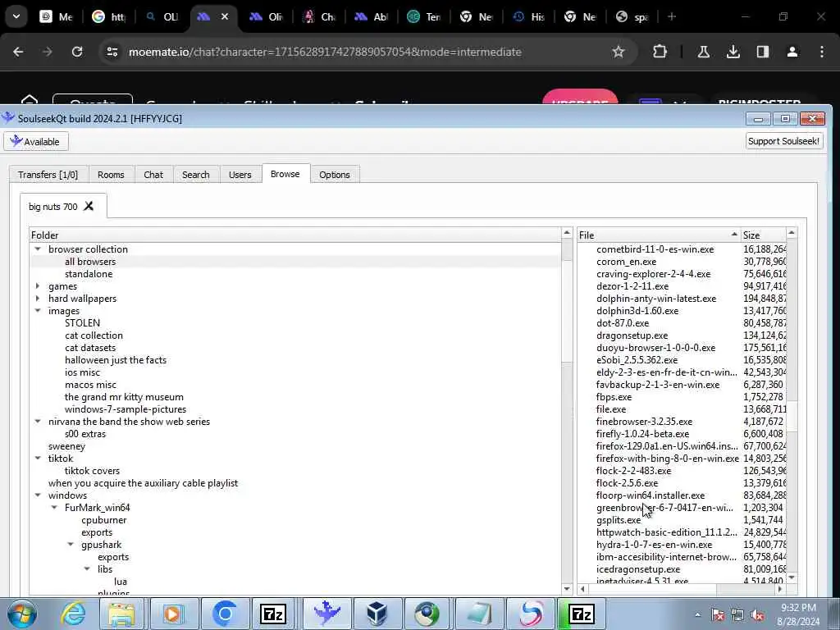The image size is (840, 630).
Task: Click file list scroll down arrow
Action: coord(792,577)
